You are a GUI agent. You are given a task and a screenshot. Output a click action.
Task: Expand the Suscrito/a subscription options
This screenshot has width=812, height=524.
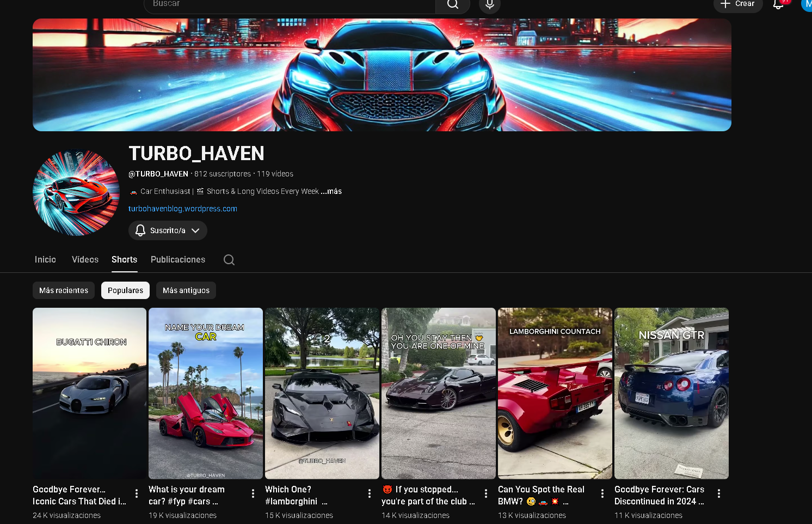(x=196, y=230)
